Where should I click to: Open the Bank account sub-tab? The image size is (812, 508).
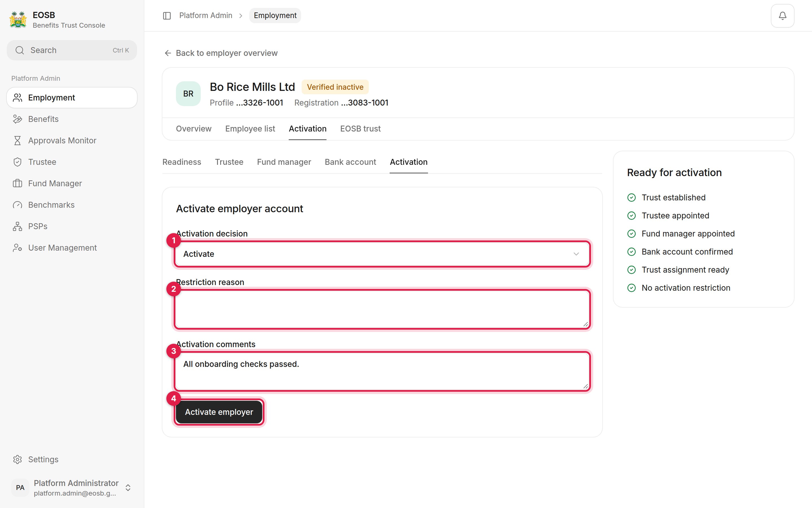[x=350, y=162]
